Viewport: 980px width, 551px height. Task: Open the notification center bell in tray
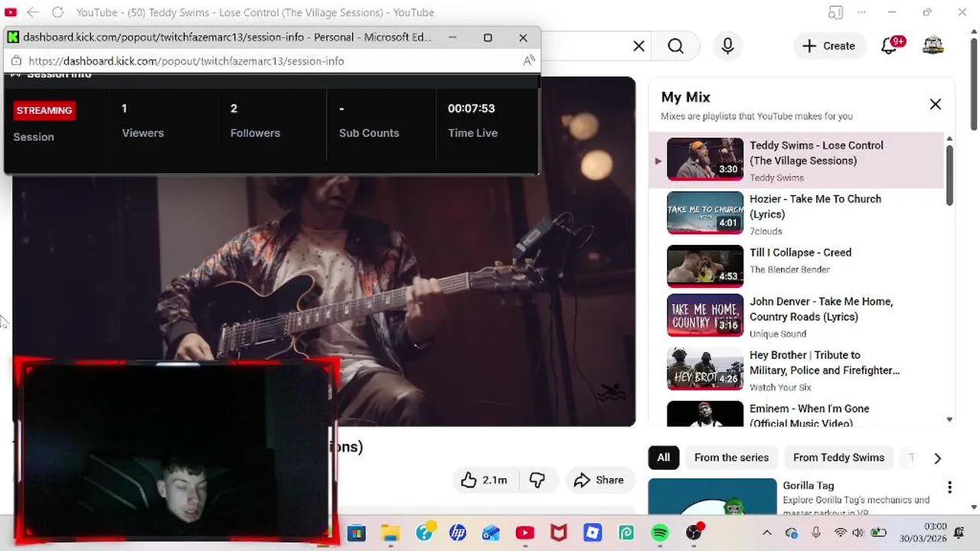(x=960, y=533)
